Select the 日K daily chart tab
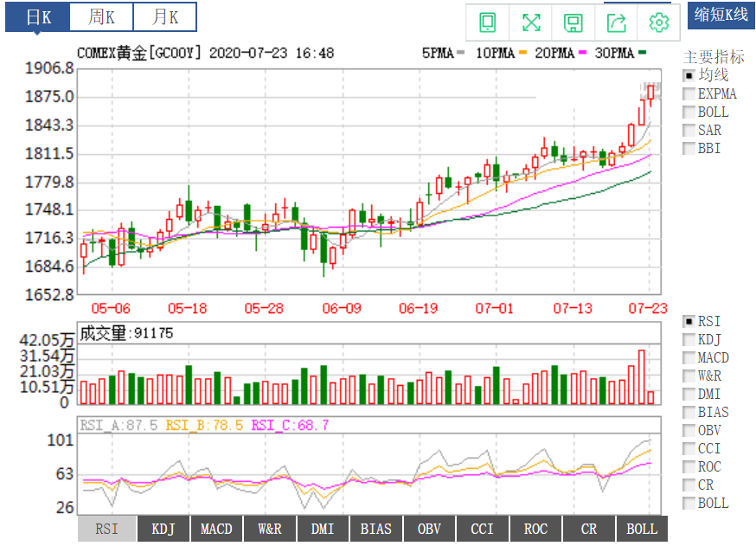Image resolution: width=756 pixels, height=546 pixels. [37, 16]
